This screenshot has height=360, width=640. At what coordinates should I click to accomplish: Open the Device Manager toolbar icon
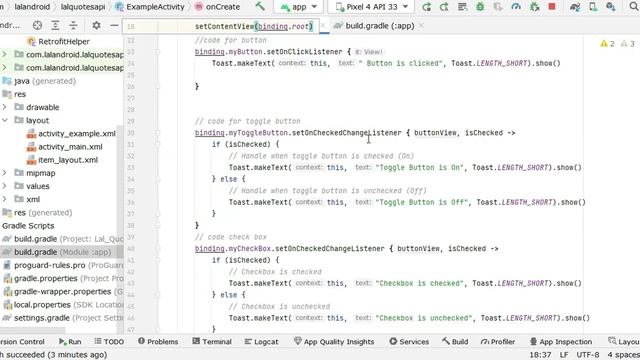[x=593, y=7]
